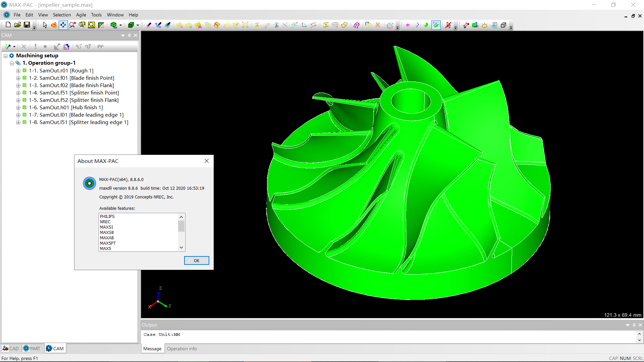Click the yellow mesh surface icon
The width and height of the screenshot is (644, 362).
click(208, 25)
